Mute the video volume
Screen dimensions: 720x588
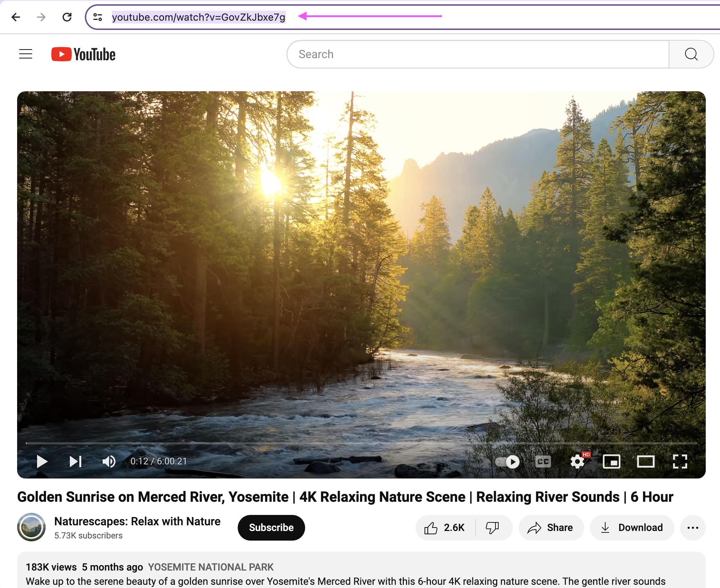(109, 461)
